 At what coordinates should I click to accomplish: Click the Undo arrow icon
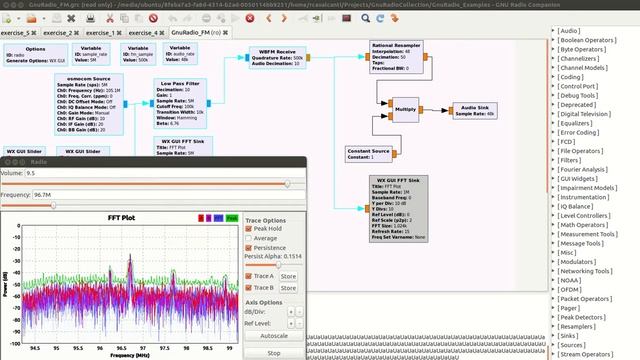173,18
